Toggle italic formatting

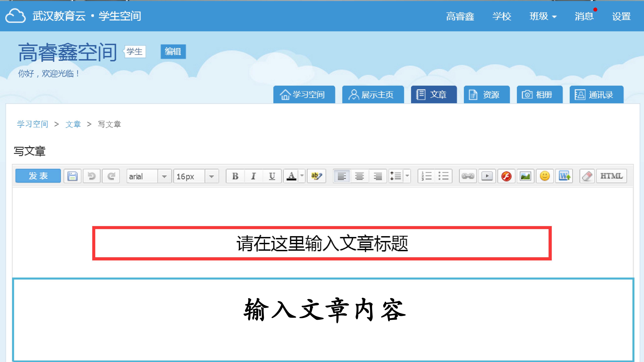pos(254,176)
